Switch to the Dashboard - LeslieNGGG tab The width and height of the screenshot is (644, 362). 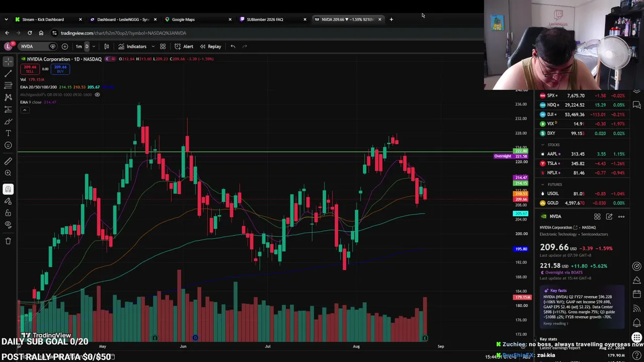pos(123,19)
